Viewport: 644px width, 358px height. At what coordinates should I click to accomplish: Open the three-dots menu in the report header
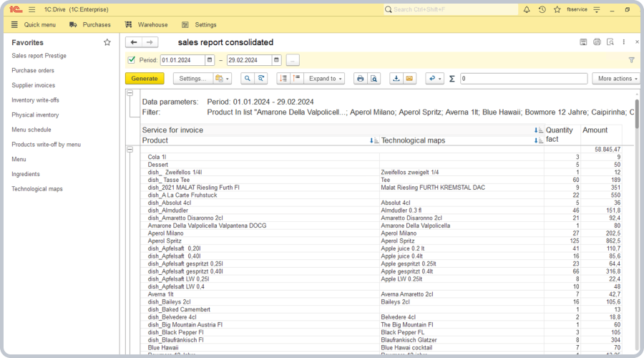tap(623, 42)
